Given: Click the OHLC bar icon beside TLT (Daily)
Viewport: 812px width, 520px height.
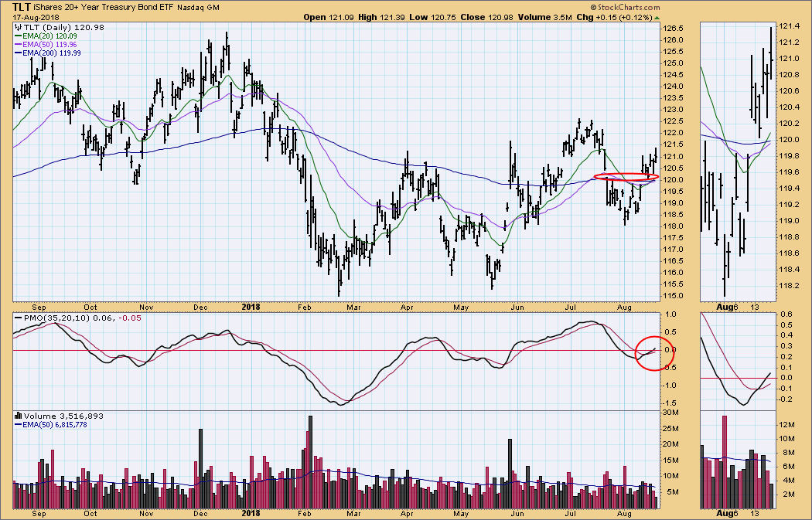Looking at the screenshot, I should 18,27.
